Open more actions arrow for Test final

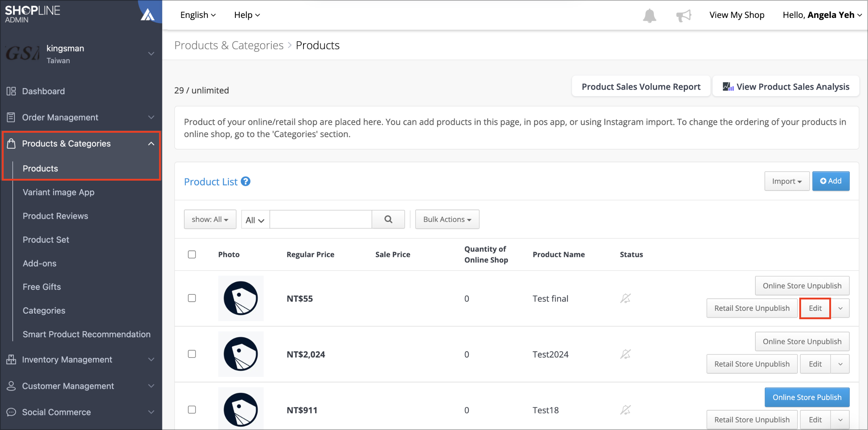(840, 308)
